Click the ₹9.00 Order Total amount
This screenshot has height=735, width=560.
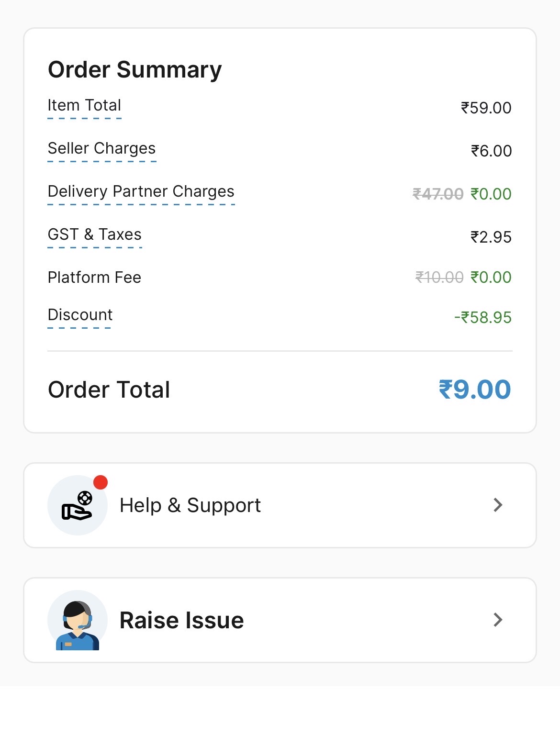pos(474,390)
